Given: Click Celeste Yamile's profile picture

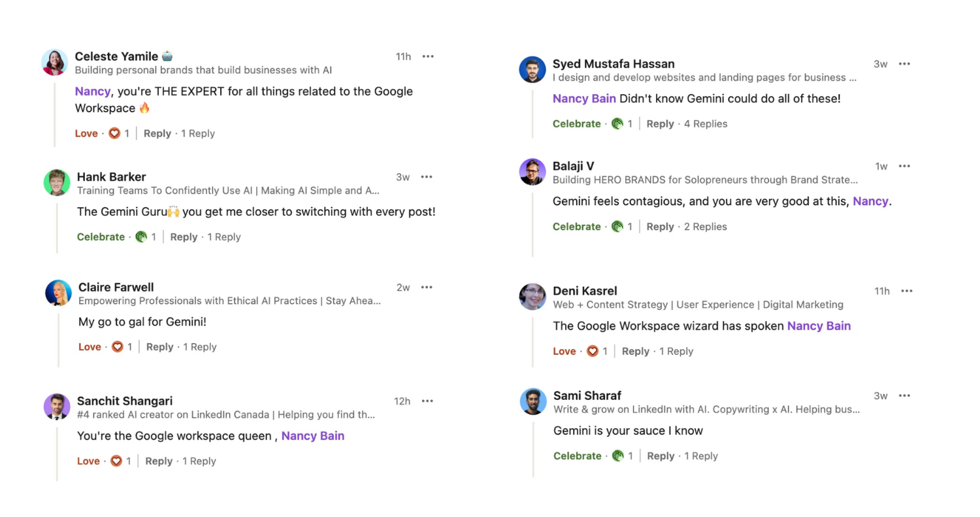Looking at the screenshot, I should click(x=54, y=62).
